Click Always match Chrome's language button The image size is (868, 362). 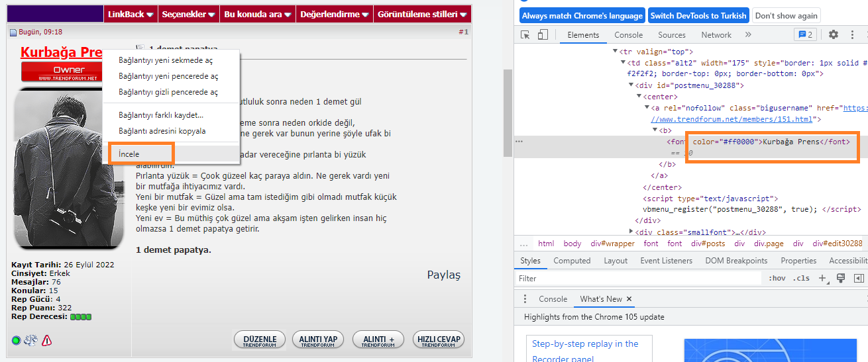coord(582,15)
